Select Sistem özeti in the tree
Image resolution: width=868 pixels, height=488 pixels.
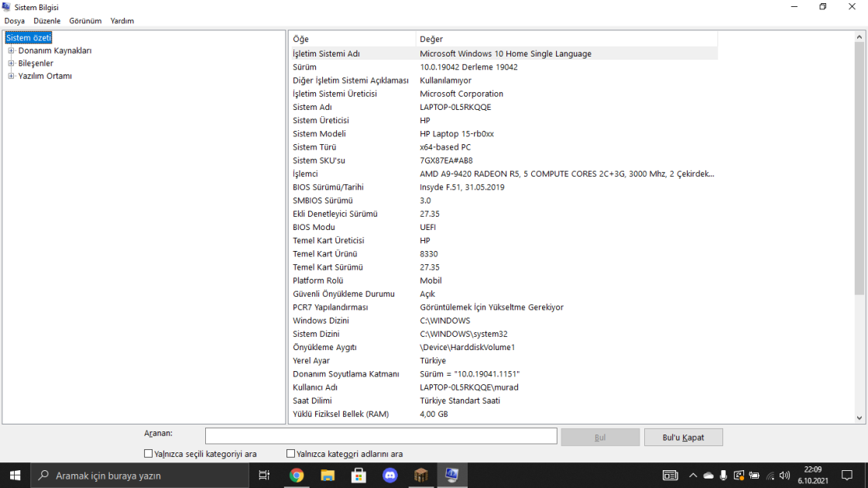click(28, 38)
